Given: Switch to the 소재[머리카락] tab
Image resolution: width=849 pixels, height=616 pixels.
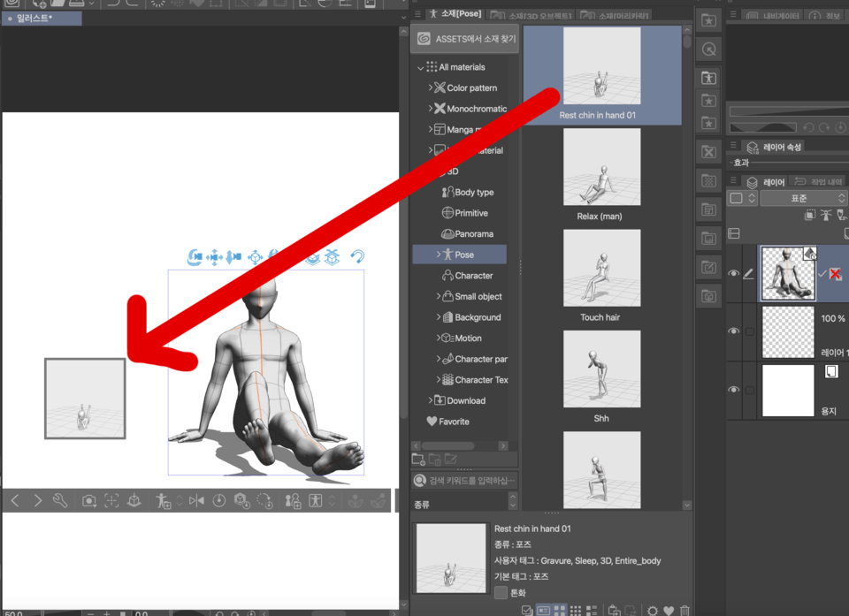Looking at the screenshot, I should point(615,15).
